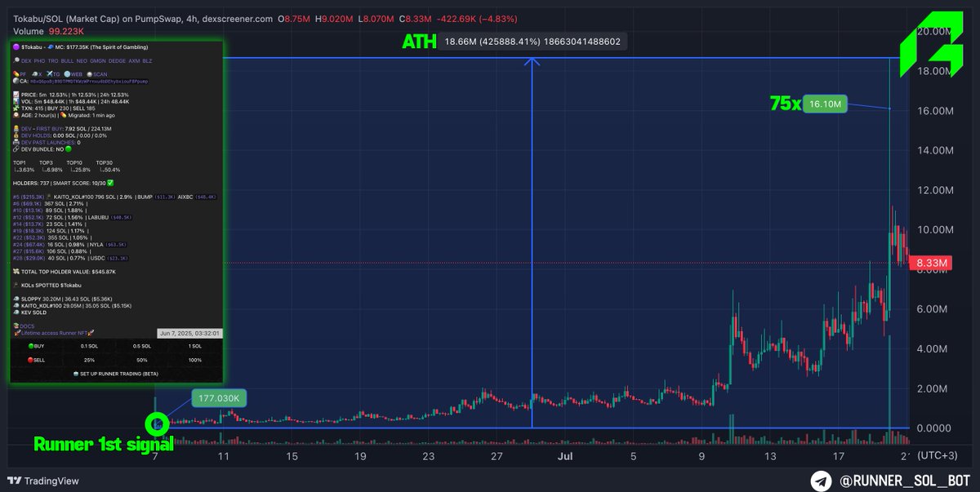This screenshot has width=980, height=492.
Task: Select the 1 SOL buy amount
Action: 195,347
